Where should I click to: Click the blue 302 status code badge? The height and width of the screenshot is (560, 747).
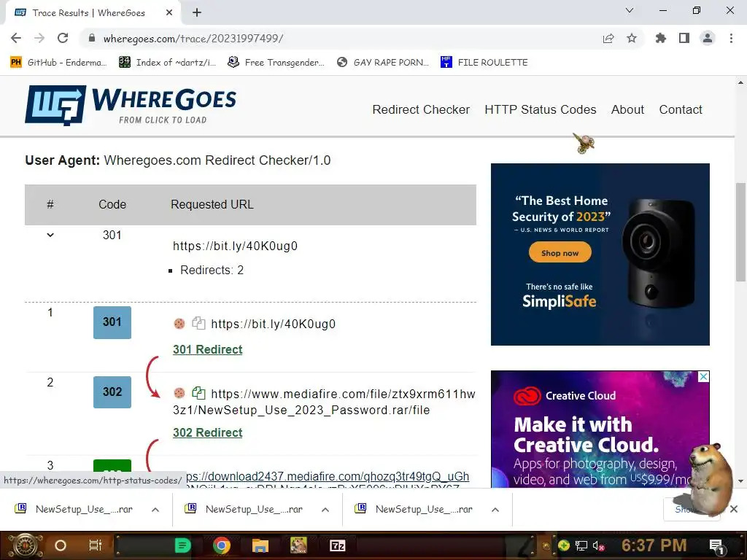(112, 392)
